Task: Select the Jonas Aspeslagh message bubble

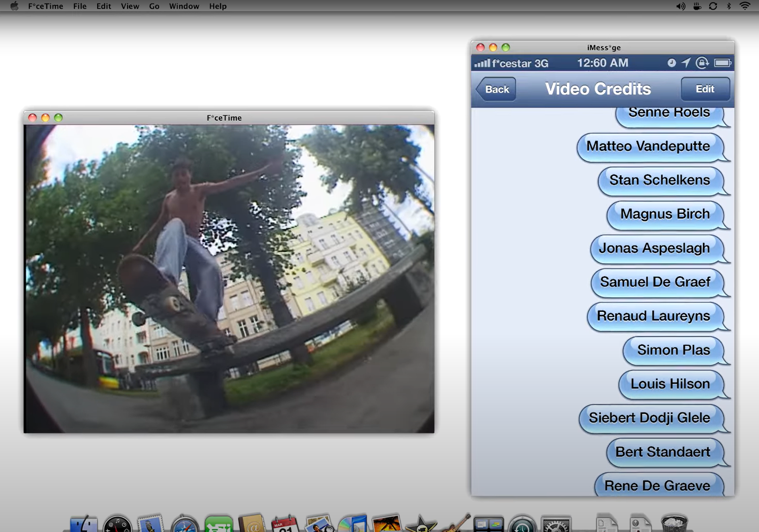Action: (659, 249)
